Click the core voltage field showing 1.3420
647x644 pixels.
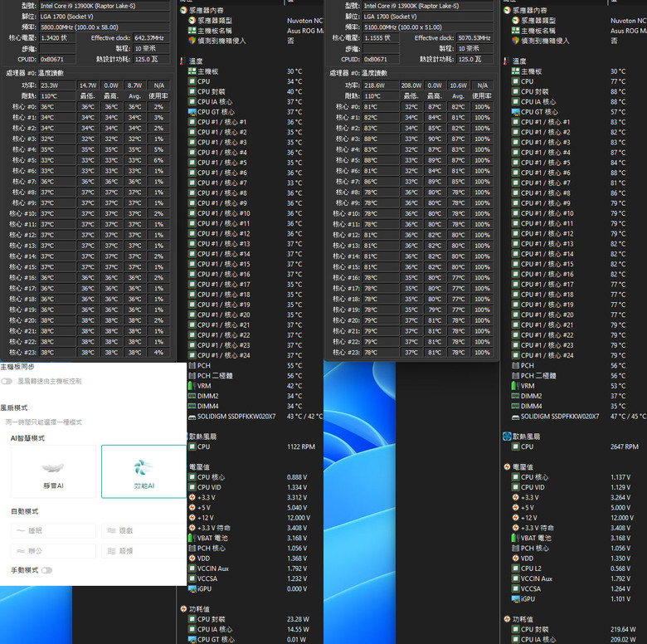57,38
